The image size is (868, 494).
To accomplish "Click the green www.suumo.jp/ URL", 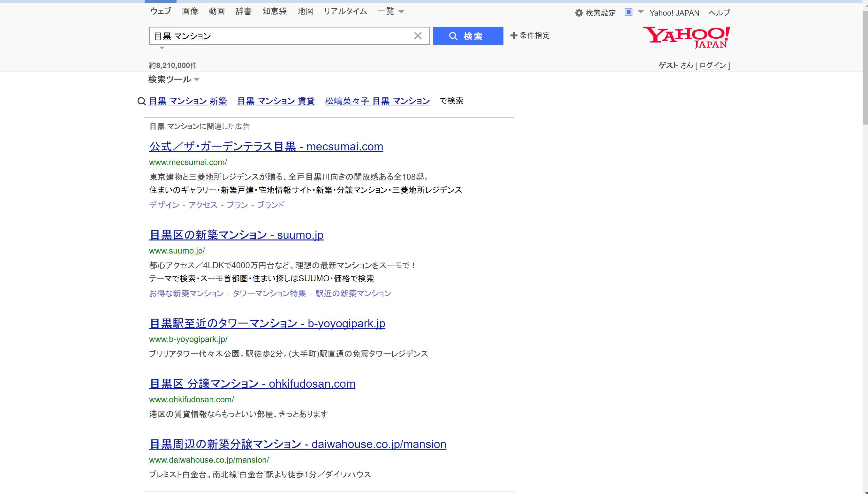I will (177, 251).
